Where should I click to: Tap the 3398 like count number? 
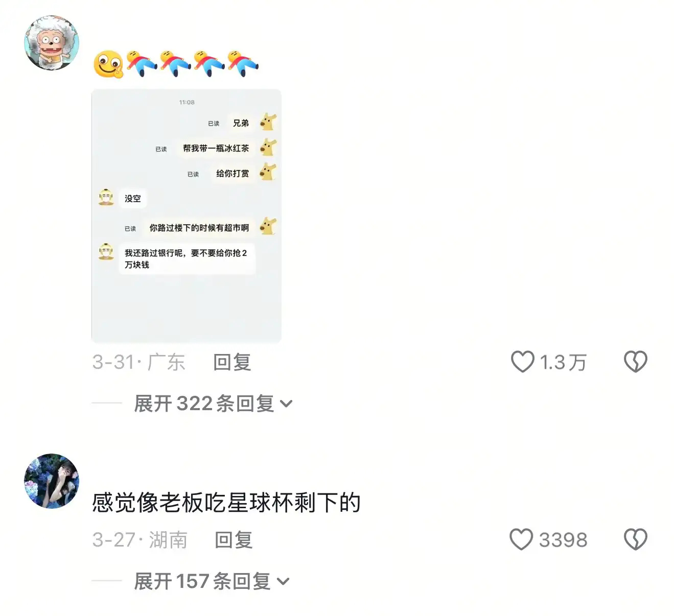(563, 540)
